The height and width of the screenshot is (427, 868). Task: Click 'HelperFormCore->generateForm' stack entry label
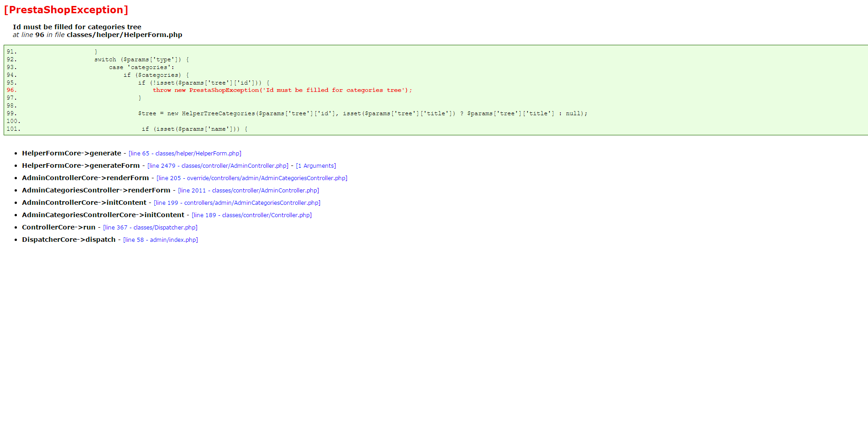(x=81, y=165)
